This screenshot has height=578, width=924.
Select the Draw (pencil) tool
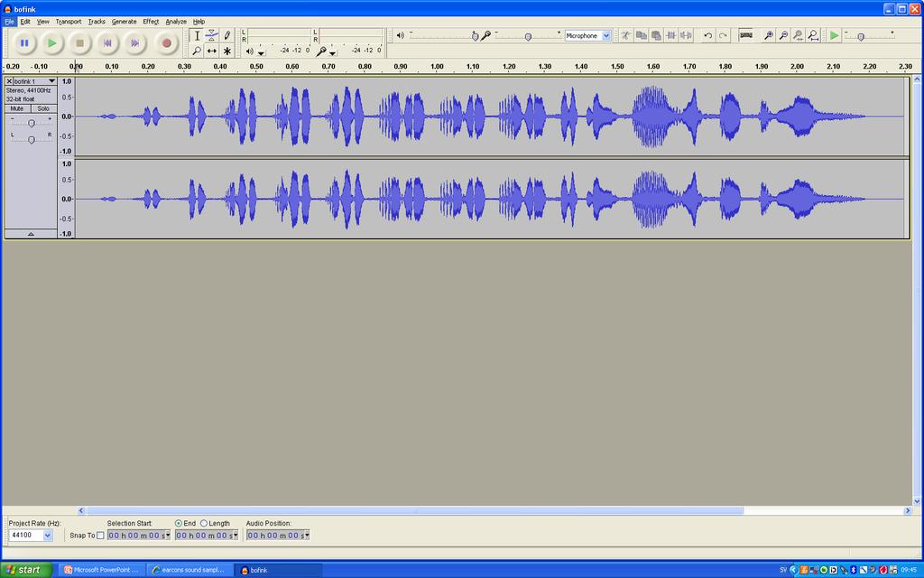[226, 35]
